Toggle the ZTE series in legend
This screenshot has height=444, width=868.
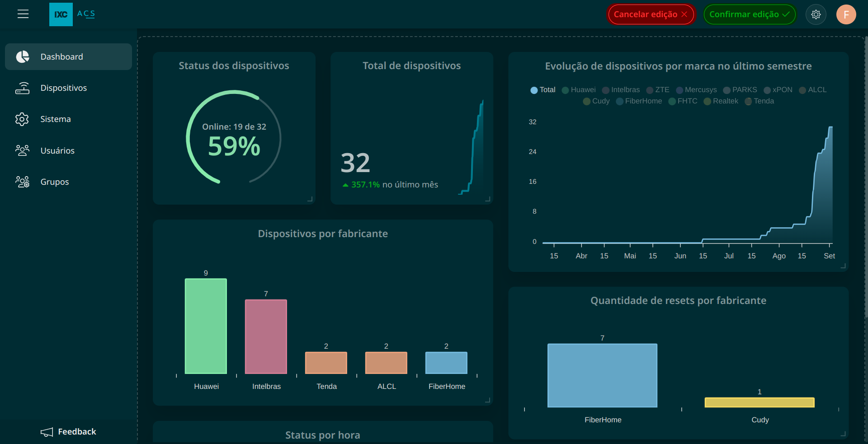coord(658,90)
